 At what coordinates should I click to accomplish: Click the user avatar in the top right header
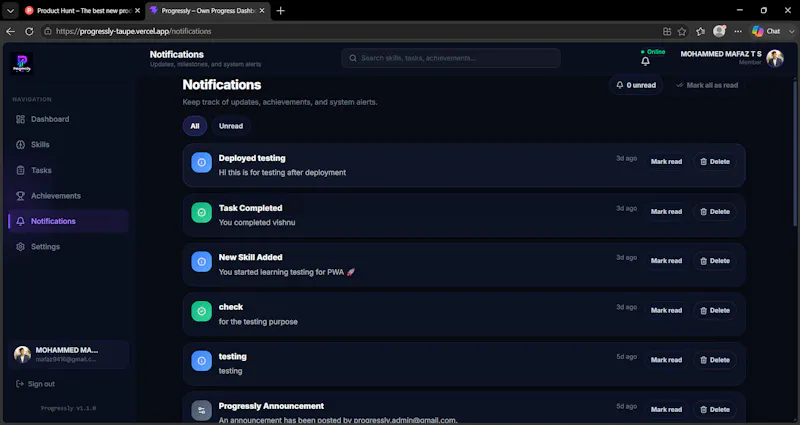pyautogui.click(x=774, y=58)
